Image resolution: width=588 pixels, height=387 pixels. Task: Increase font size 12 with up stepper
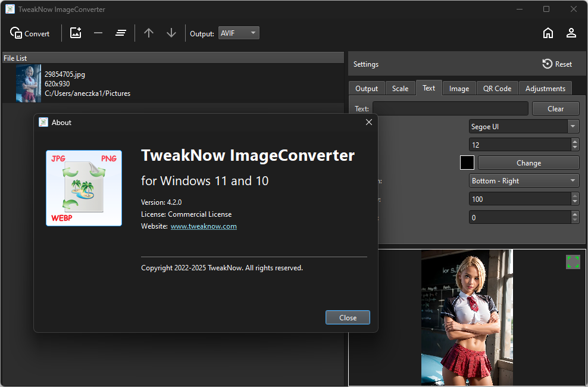click(575, 142)
